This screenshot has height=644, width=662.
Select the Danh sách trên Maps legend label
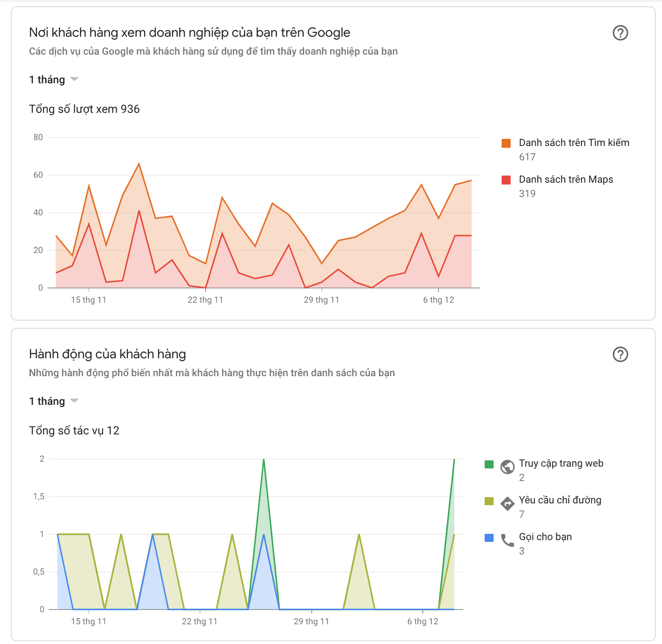(566, 179)
